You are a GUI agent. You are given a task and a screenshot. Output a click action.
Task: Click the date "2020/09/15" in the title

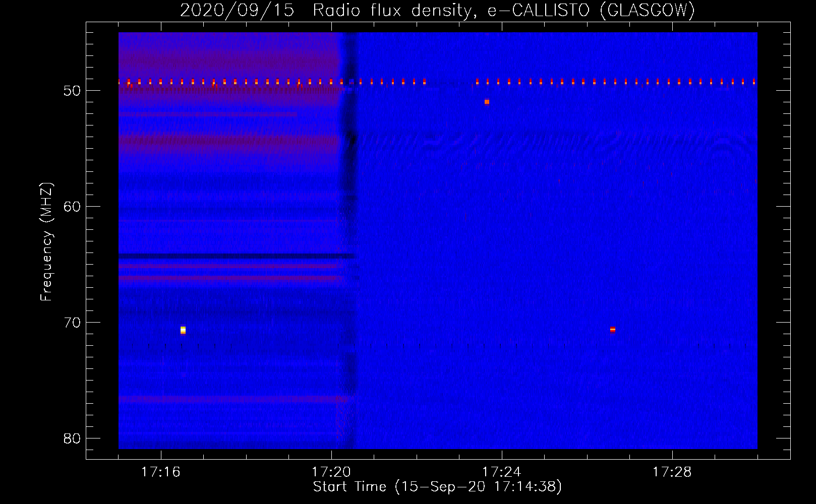tap(237, 10)
